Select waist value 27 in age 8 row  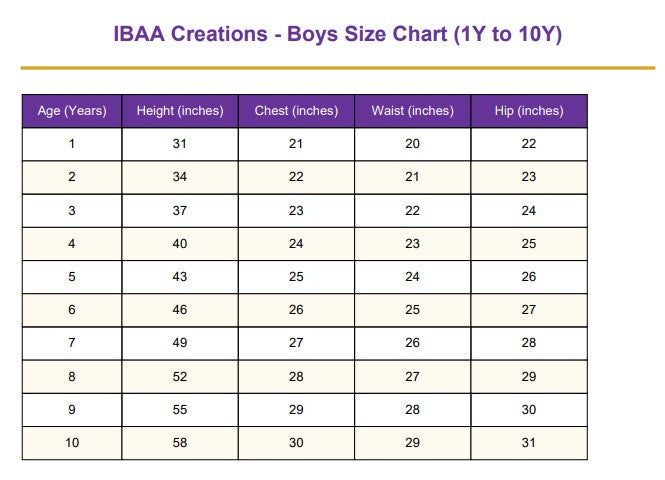[412, 376]
